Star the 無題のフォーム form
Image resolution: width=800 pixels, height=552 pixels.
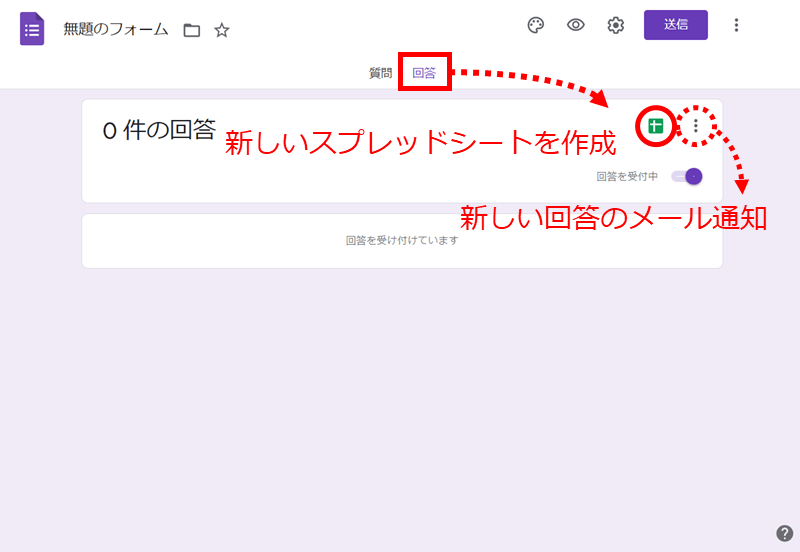click(222, 30)
